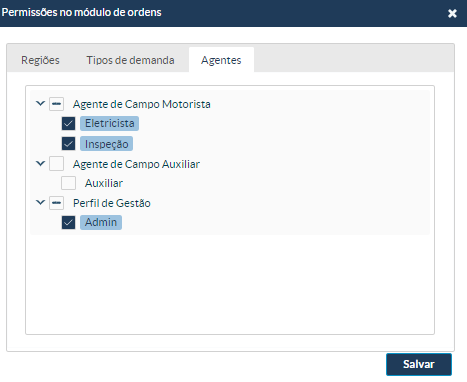The height and width of the screenshot is (382, 467).
Task: Open the Tipos de demanda tab
Action: (x=130, y=60)
